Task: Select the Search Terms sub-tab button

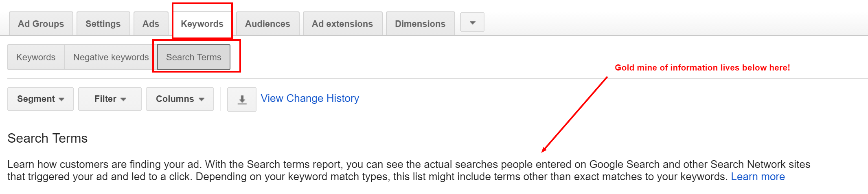Action: (194, 57)
